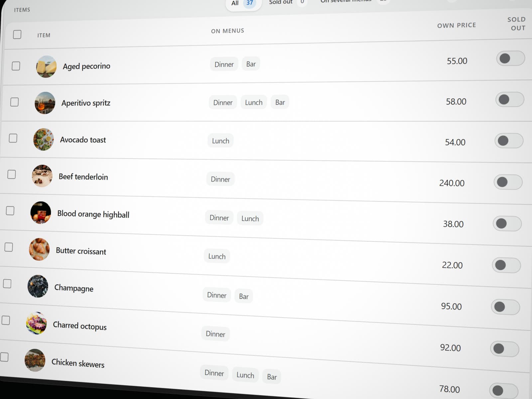Viewport: 532px width, 399px height.
Task: Open the Butter croissant item photo
Action: [x=39, y=249]
